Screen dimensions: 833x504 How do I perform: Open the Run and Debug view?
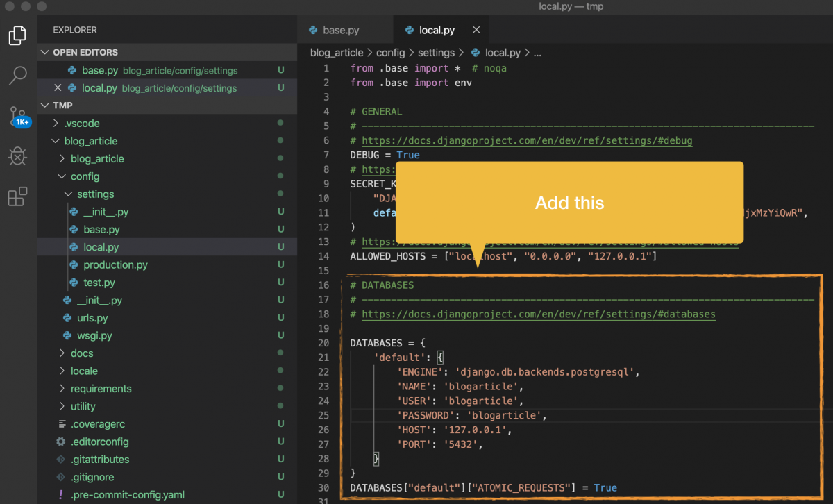coord(17,156)
